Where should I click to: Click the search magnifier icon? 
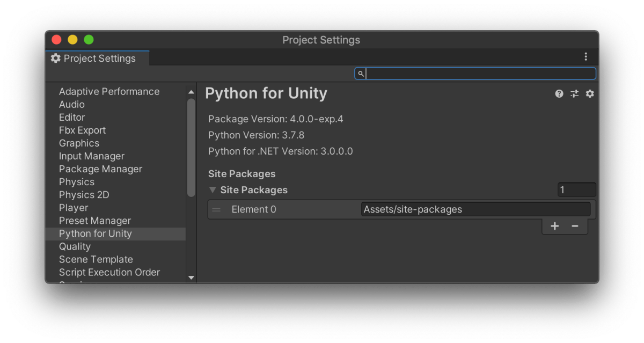pos(361,74)
